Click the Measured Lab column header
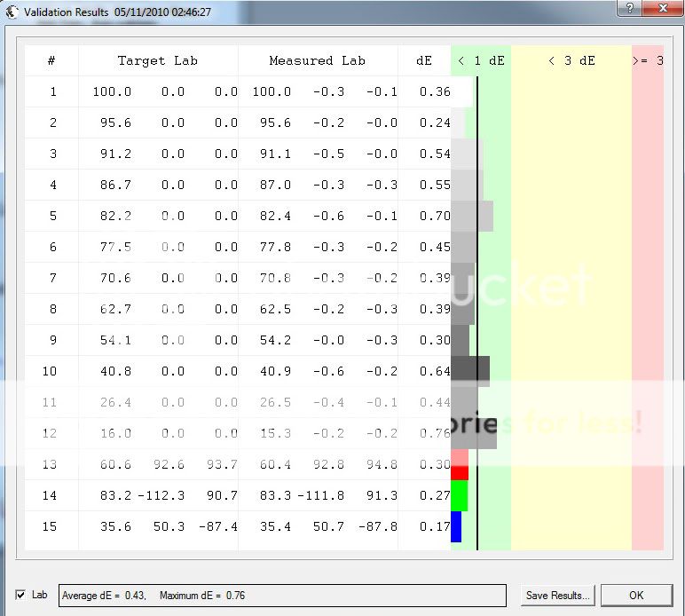 318,60
